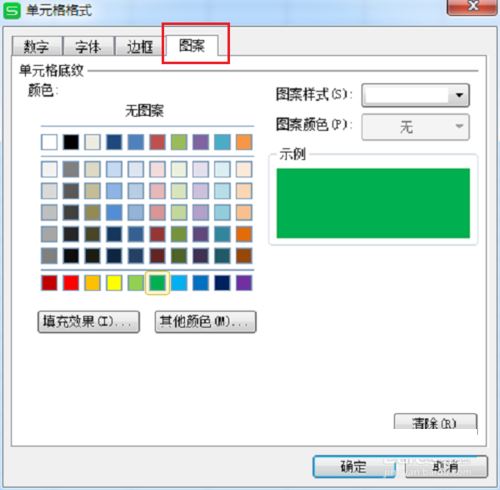Viewport: 500px width, 490px height.
Task: Click the 清除 button
Action: click(x=435, y=422)
